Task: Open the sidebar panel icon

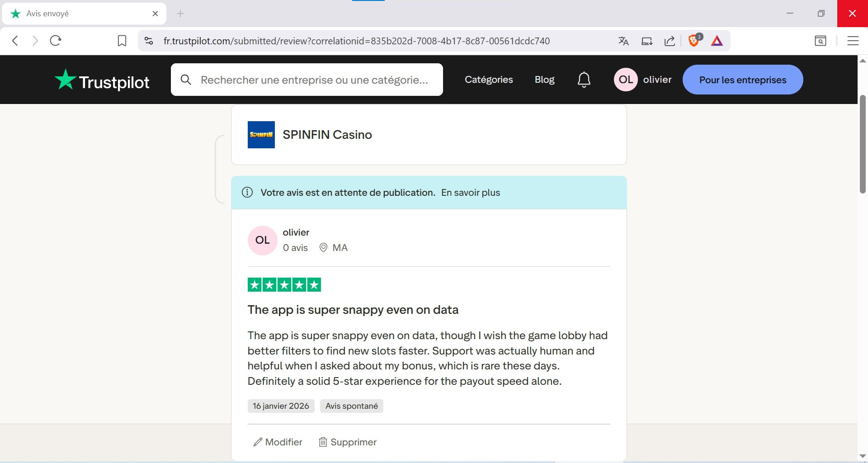Action: 821,41
